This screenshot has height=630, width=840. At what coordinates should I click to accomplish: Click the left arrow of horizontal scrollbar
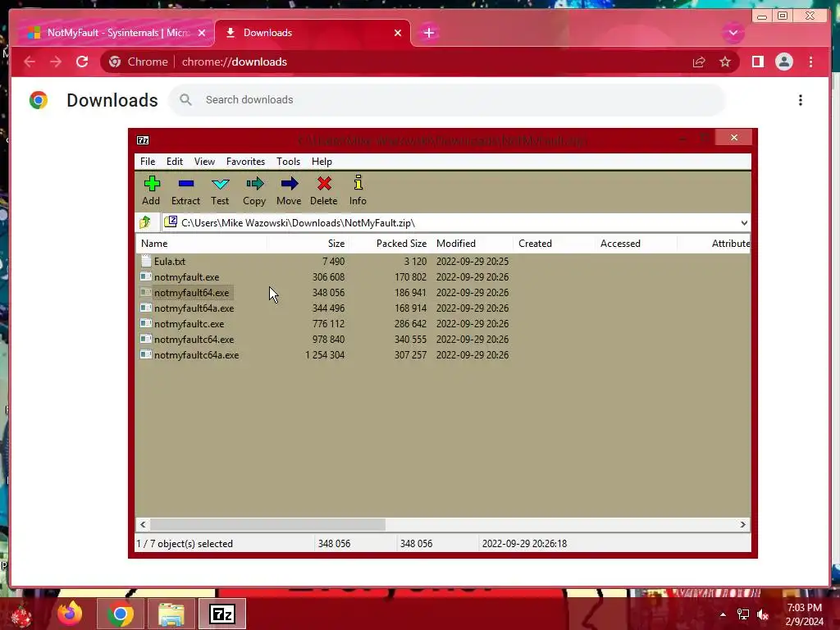coord(143,524)
